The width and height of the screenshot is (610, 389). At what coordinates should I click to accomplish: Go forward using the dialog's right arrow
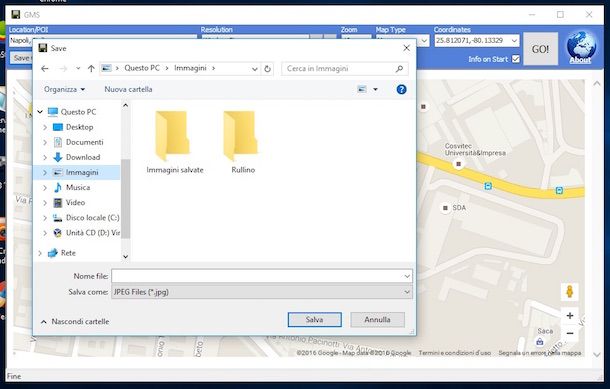(63, 69)
